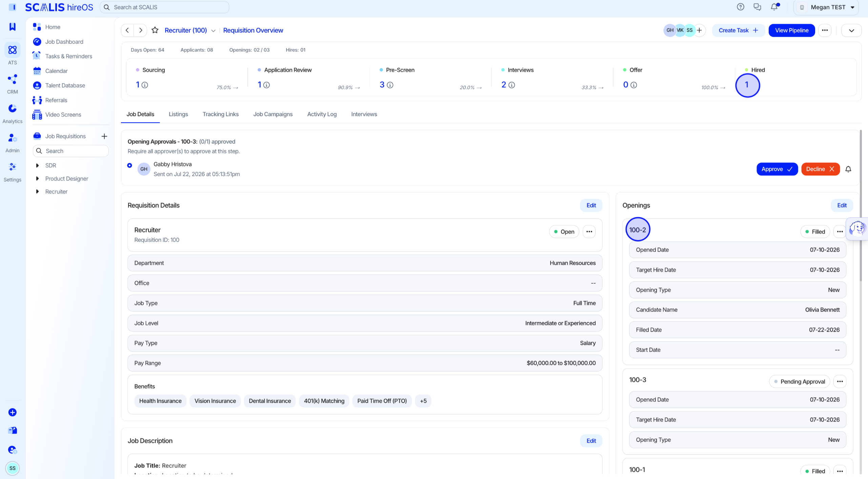Screen dimensions: 868x479
Task: Click the info icon next to Sourcing count
Action: click(x=145, y=85)
